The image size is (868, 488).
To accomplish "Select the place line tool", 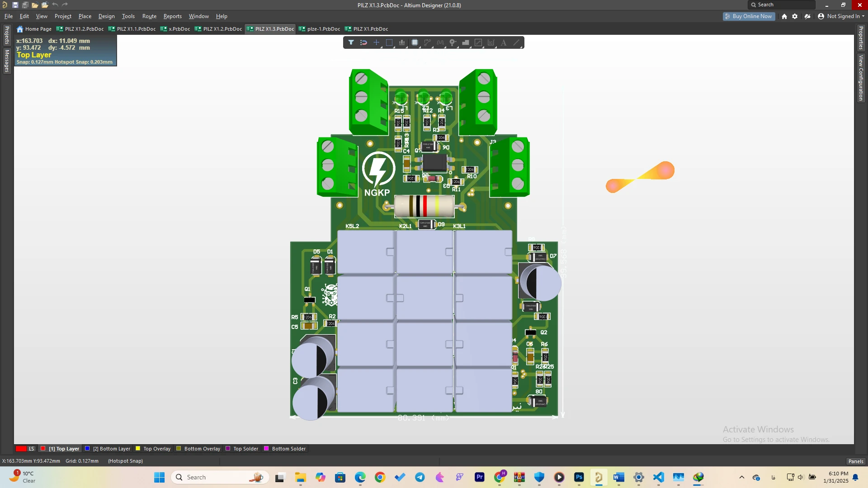I will 516,42.
